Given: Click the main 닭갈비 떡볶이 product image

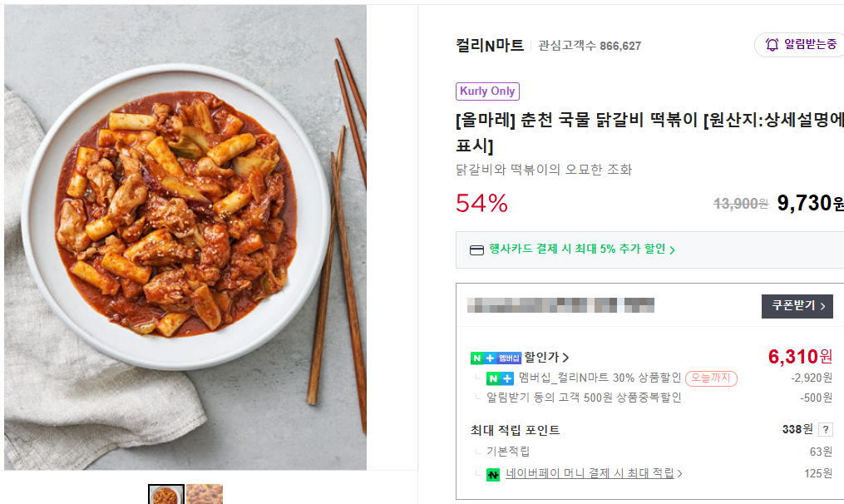Looking at the screenshot, I should click(x=185, y=237).
